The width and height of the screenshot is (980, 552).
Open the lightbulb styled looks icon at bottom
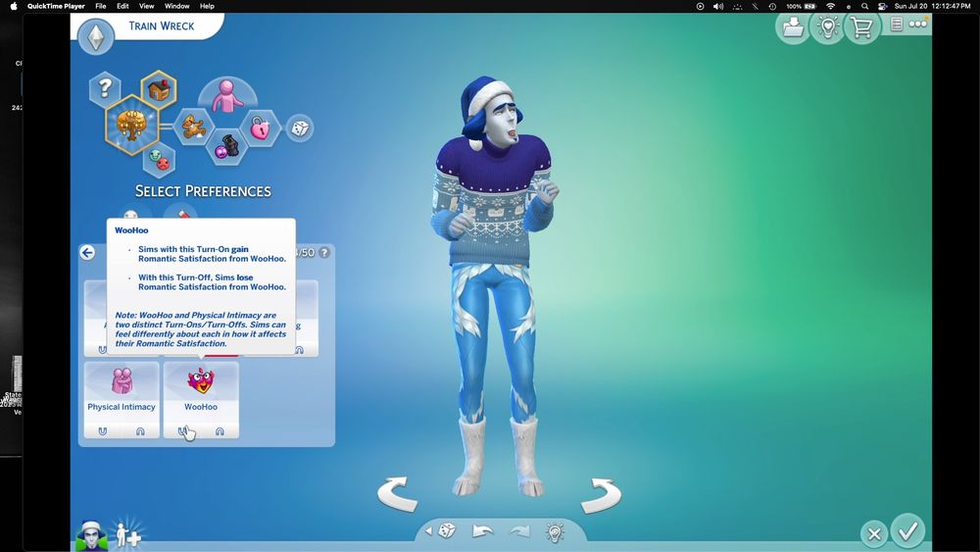tap(555, 532)
